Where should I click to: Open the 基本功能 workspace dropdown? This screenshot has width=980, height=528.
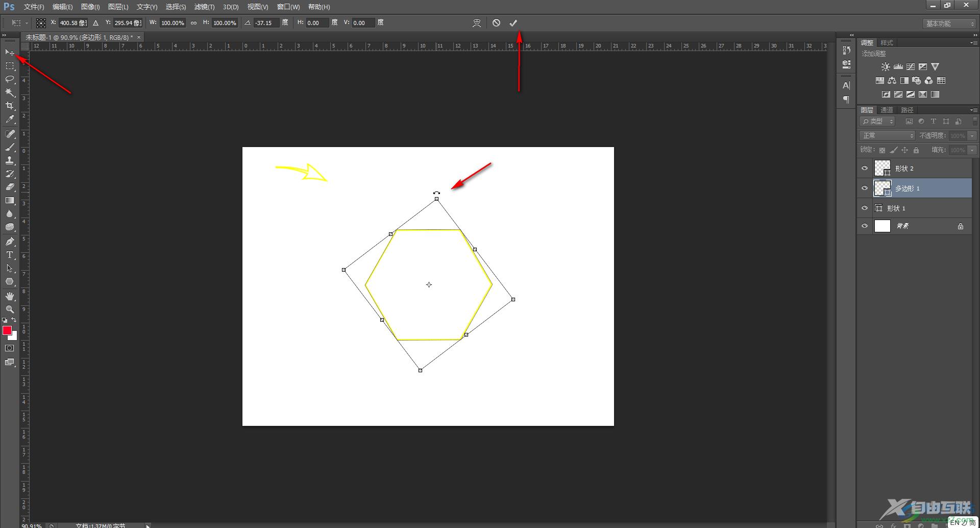pyautogui.click(x=949, y=23)
